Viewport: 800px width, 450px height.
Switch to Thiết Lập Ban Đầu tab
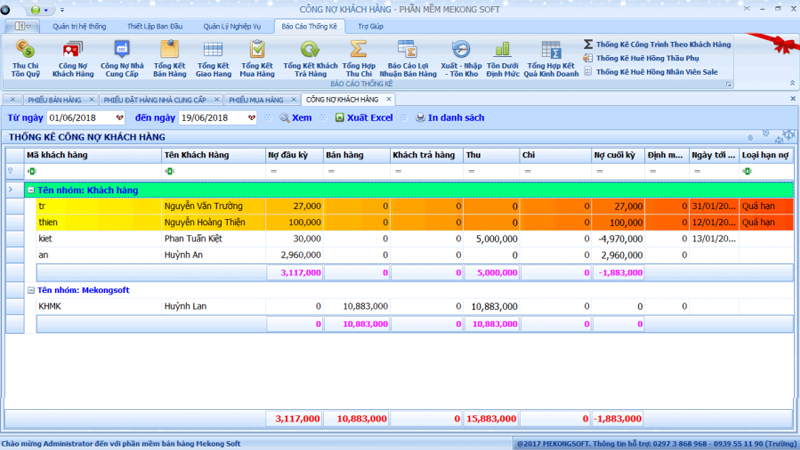coord(155,27)
